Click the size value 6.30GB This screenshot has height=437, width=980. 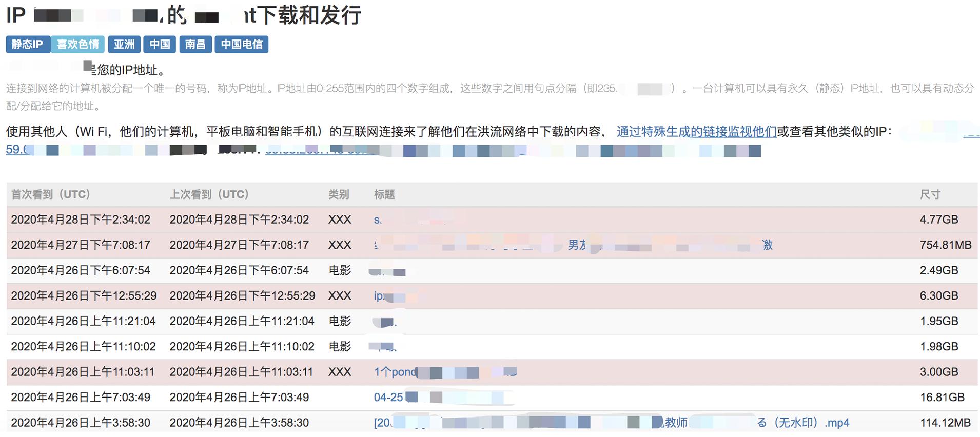tap(939, 296)
